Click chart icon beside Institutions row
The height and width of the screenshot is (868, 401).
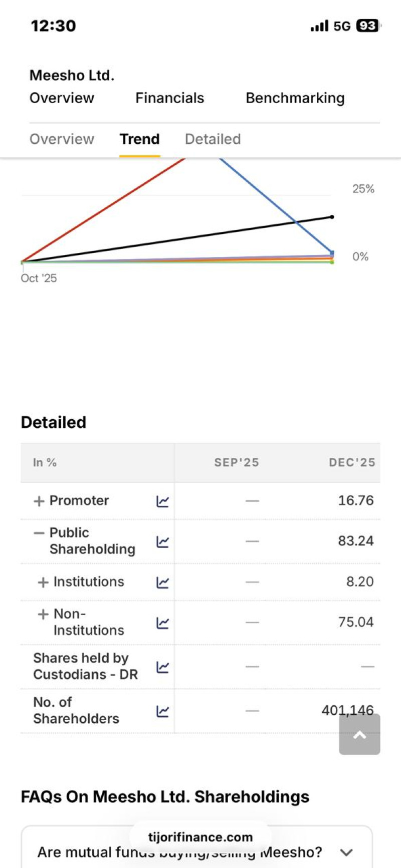coord(162,582)
